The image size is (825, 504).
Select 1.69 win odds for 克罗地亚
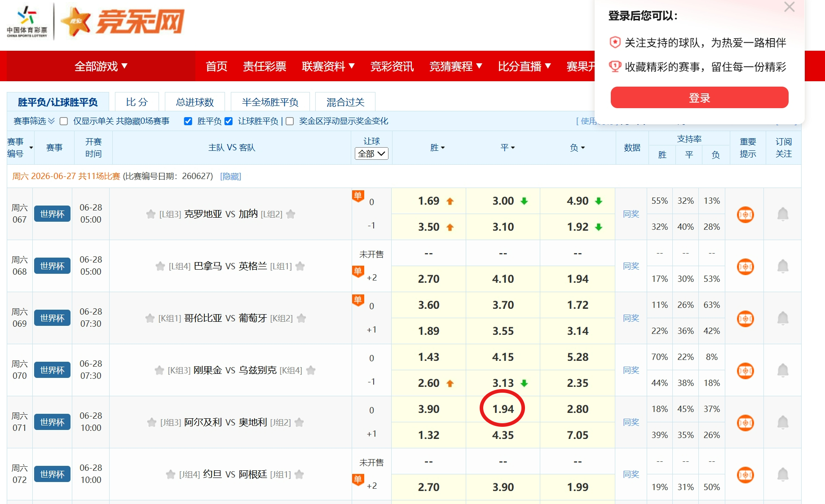click(x=429, y=201)
